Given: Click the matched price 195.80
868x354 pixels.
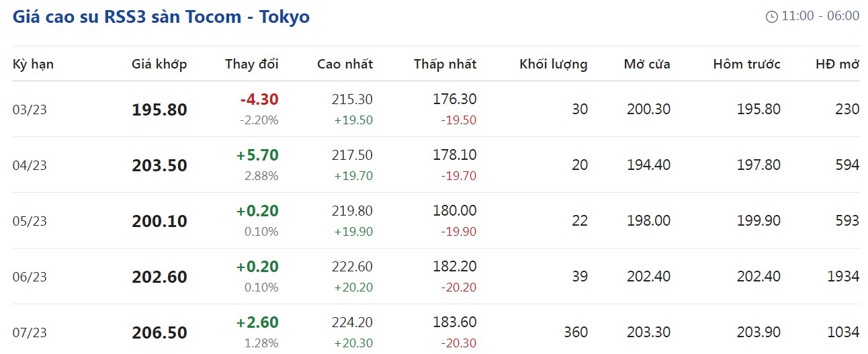Looking at the screenshot, I should (x=159, y=110).
